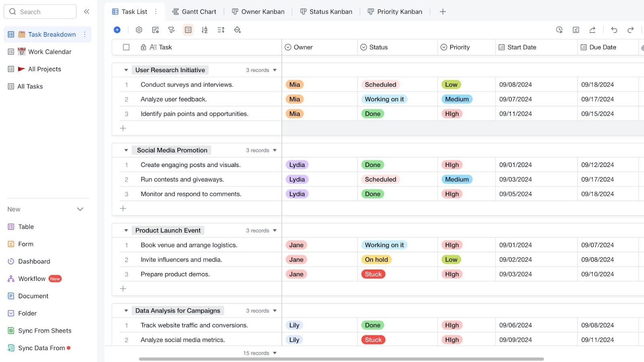Expand the New section chevron in sidebar
The width and height of the screenshot is (644, 362).
pyautogui.click(x=80, y=209)
